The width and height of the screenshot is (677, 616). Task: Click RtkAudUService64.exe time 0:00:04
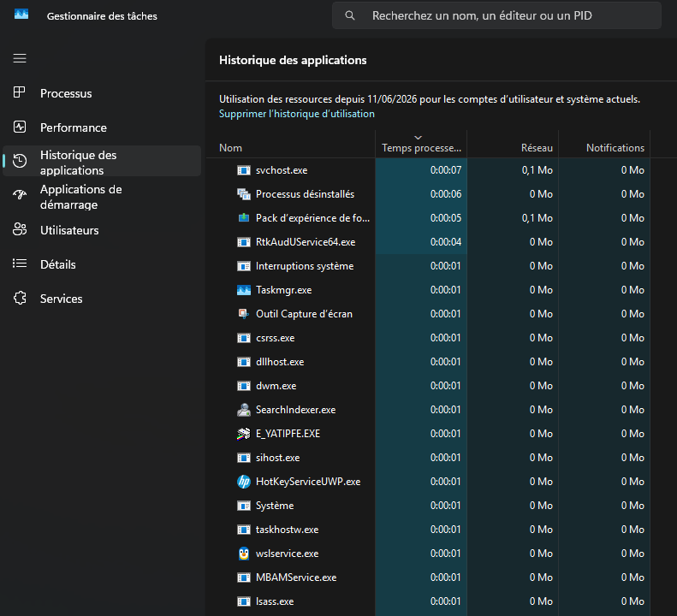click(446, 242)
